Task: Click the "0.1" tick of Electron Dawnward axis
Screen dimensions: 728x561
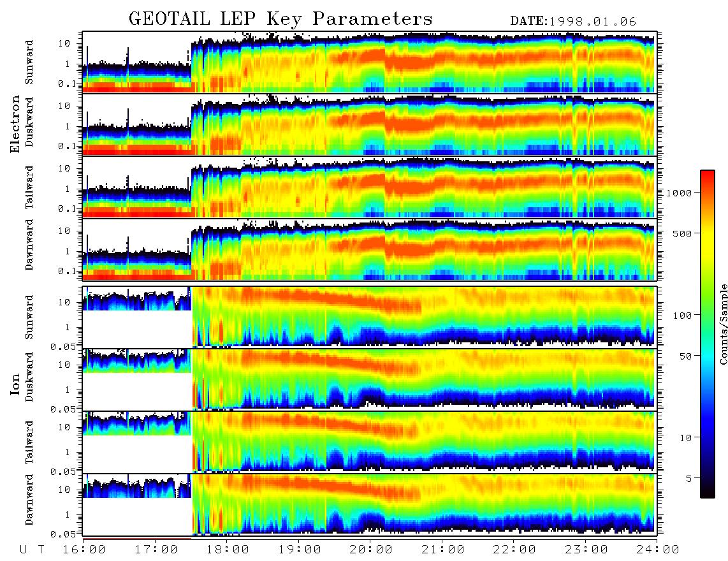Action: [67, 271]
